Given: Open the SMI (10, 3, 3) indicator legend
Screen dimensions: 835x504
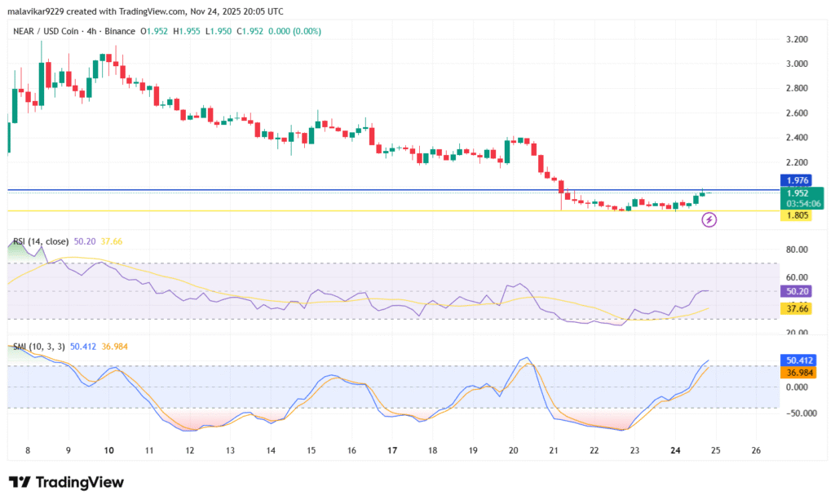Looking at the screenshot, I should click(x=40, y=347).
